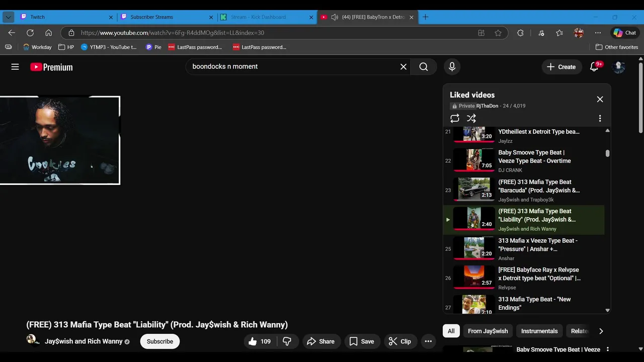Switch to the Twitch browser tab
Screen dimensions: 644x362
(65, 17)
